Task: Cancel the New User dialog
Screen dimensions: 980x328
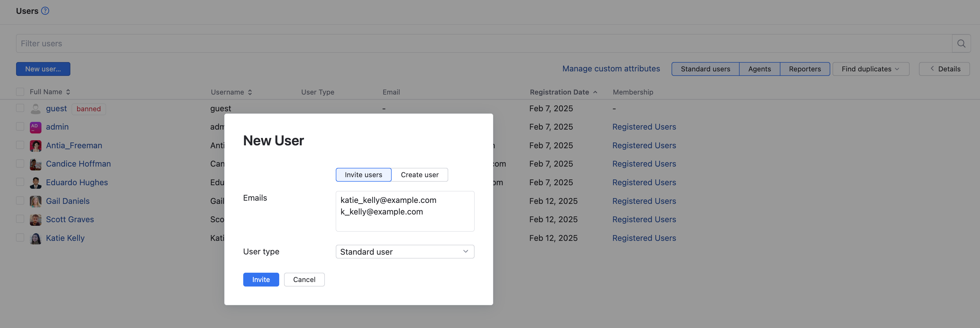Action: (304, 280)
